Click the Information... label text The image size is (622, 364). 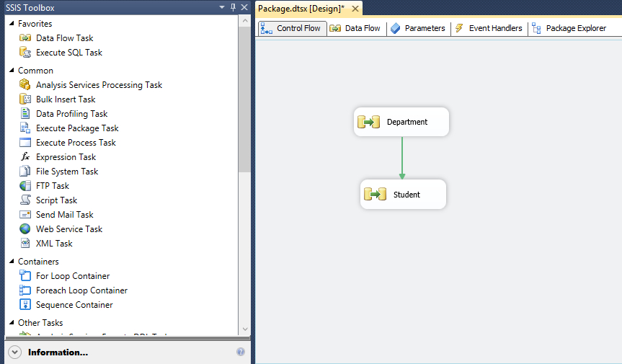click(58, 352)
